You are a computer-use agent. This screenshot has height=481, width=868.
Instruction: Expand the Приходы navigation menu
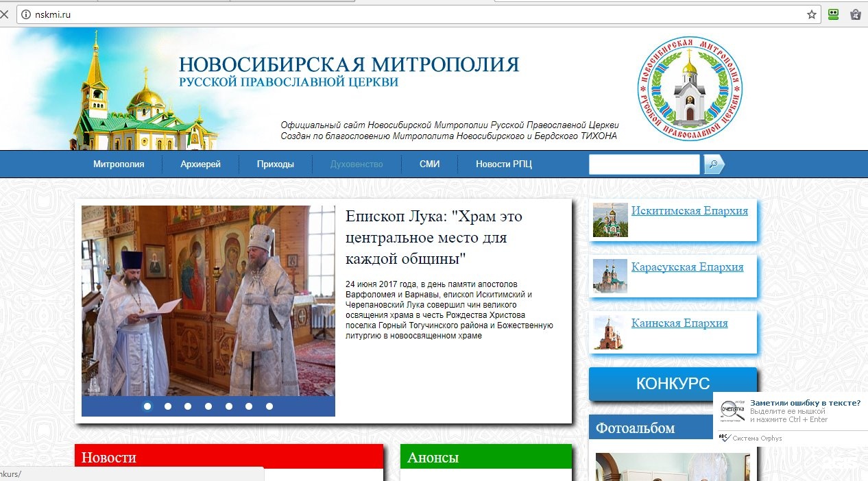(x=275, y=164)
